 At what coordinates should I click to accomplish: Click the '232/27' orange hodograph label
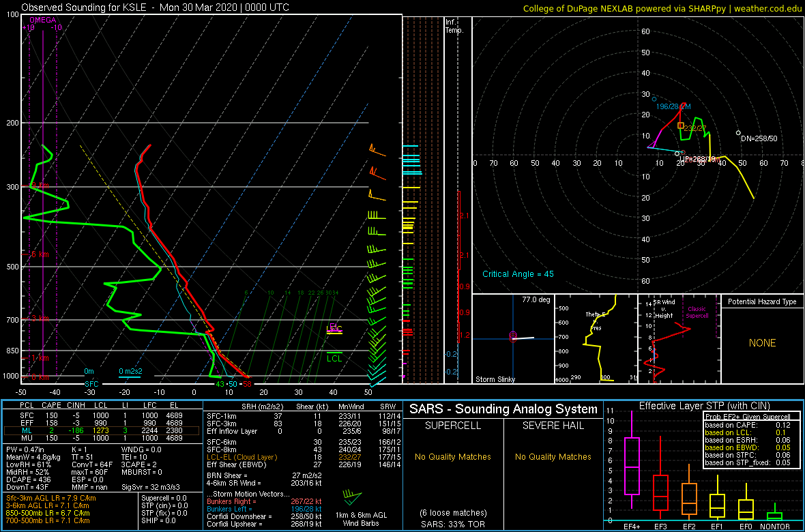tap(696, 128)
